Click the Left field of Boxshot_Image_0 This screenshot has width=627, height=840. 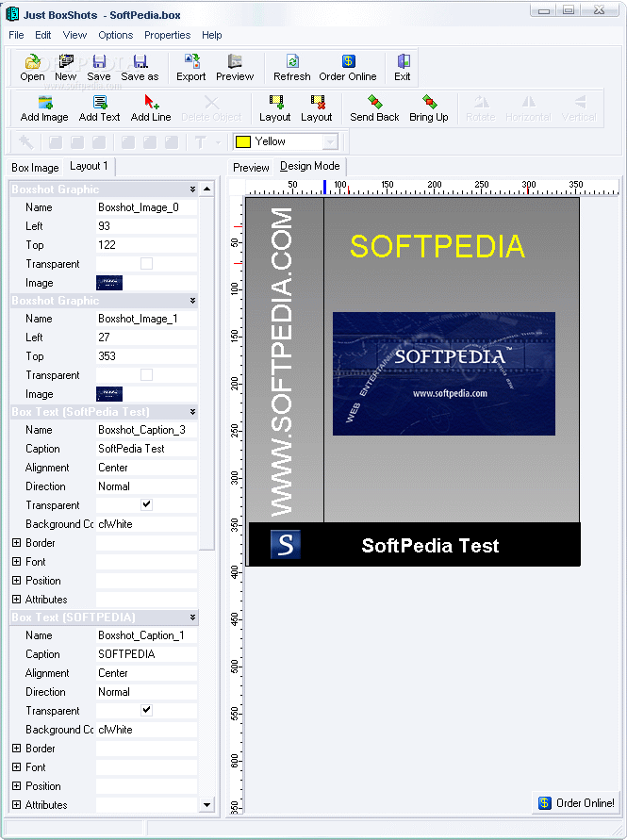pos(146,226)
